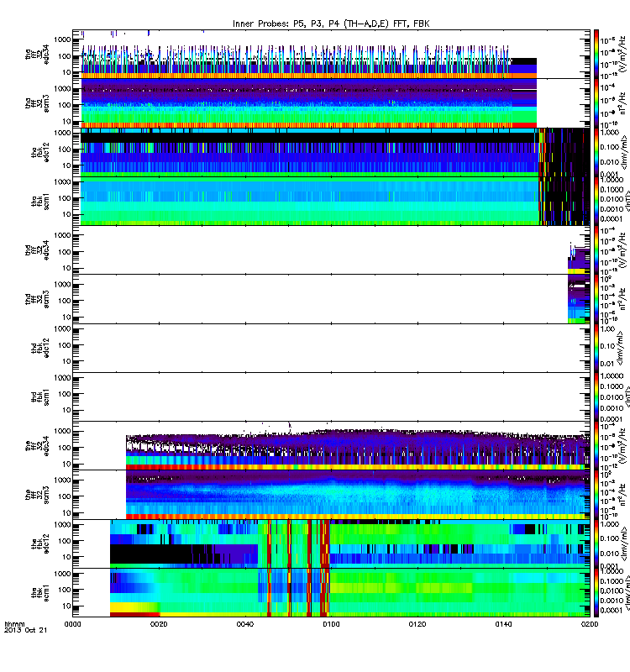Click the 'thd fbk scm1' panel label

pos(40,396)
